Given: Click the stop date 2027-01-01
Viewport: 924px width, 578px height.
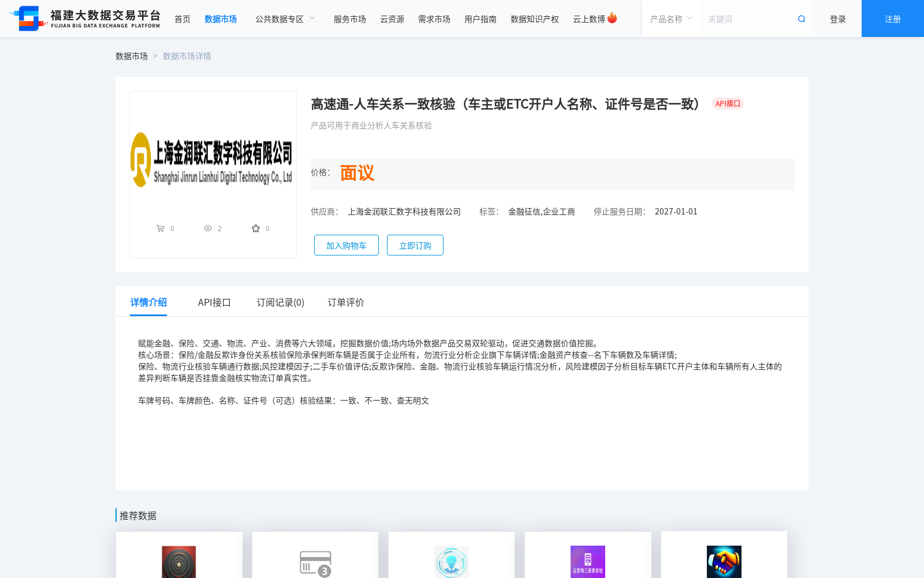Looking at the screenshot, I should coord(676,212).
